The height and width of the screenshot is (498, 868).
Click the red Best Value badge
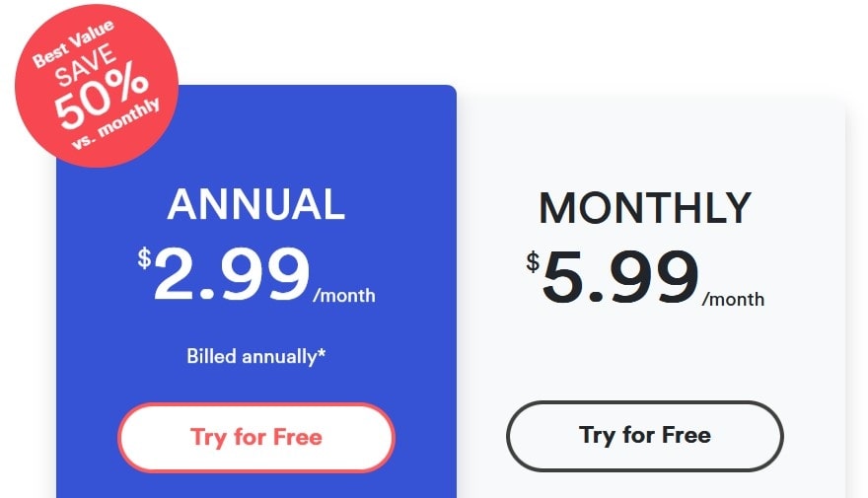97,86
